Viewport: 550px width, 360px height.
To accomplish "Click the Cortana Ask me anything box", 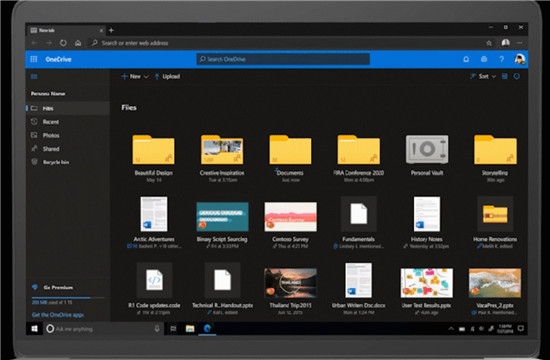I will [x=104, y=329].
